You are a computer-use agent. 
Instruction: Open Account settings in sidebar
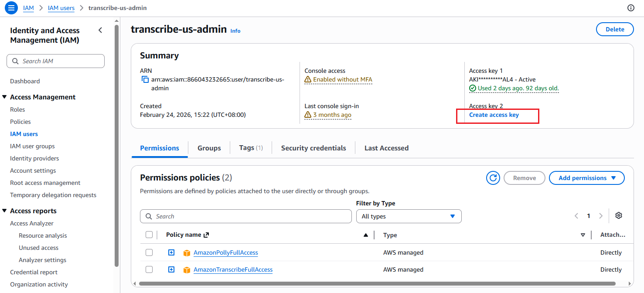(x=33, y=170)
